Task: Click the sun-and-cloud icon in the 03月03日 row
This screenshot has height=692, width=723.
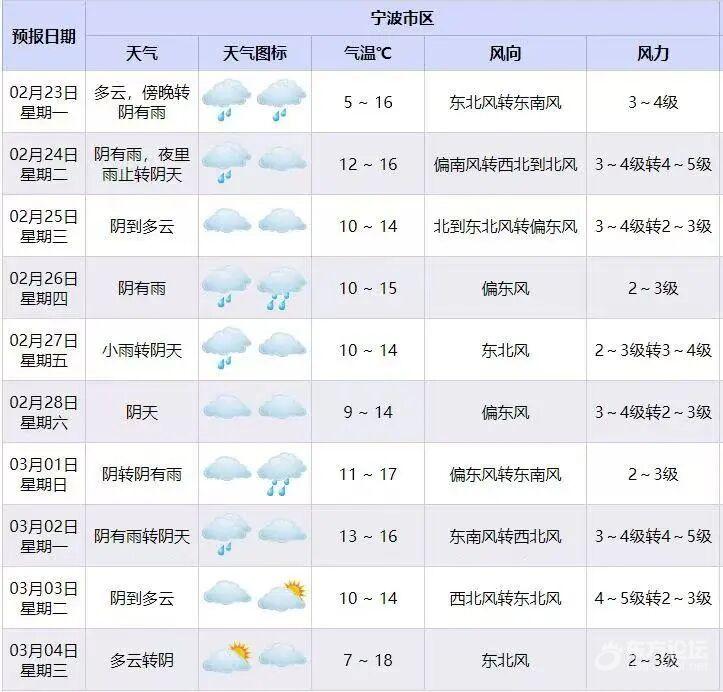Action: (281, 596)
